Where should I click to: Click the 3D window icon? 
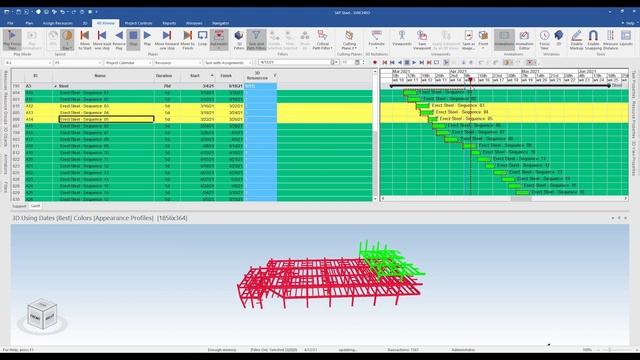(x=559, y=38)
